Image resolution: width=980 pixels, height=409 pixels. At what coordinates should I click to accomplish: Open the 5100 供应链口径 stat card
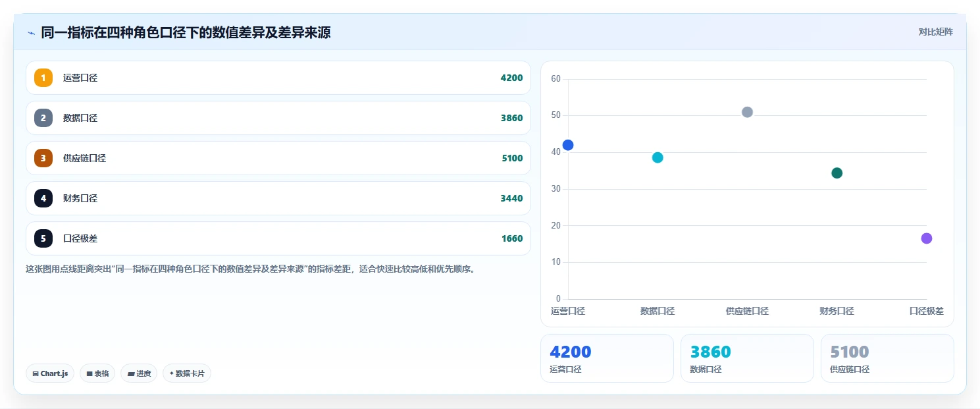(x=887, y=358)
